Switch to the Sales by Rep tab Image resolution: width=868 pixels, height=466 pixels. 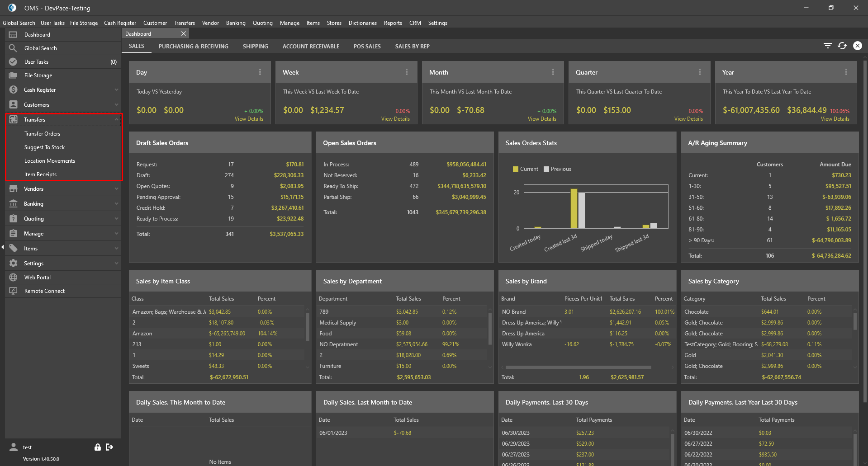[x=413, y=46]
